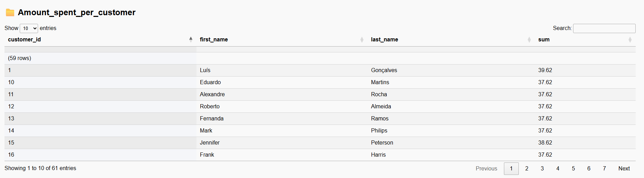Select the row for Luís Gonçalves
Image resolution: width=644 pixels, height=178 pixels.
click(320, 70)
